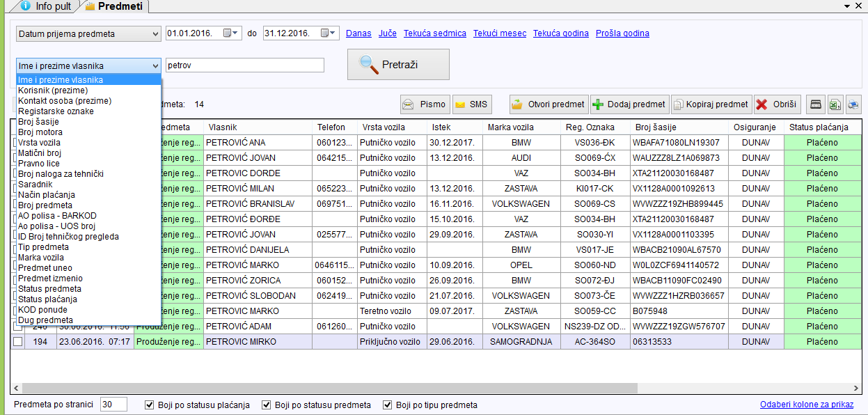The height and width of the screenshot is (415, 868).
Task: Click the Tekući mesec link
Action: pos(500,33)
